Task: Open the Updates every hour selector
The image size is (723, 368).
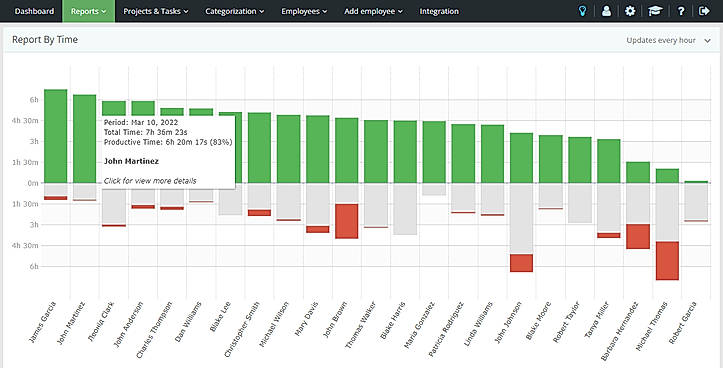Action: [x=668, y=40]
